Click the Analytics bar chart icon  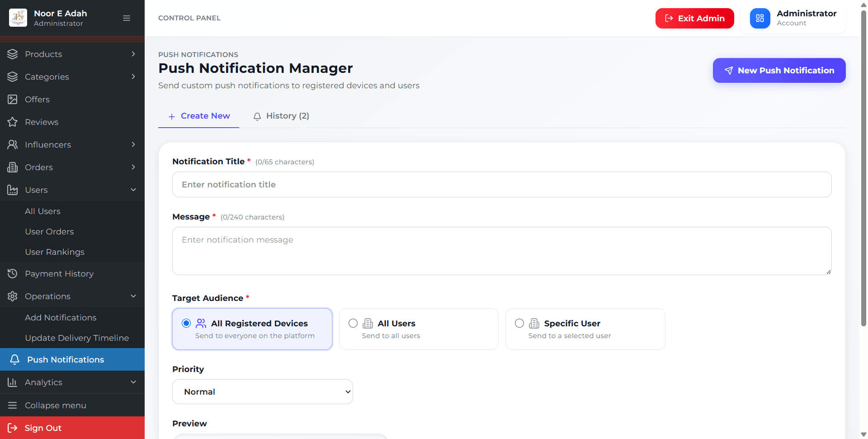click(x=13, y=382)
